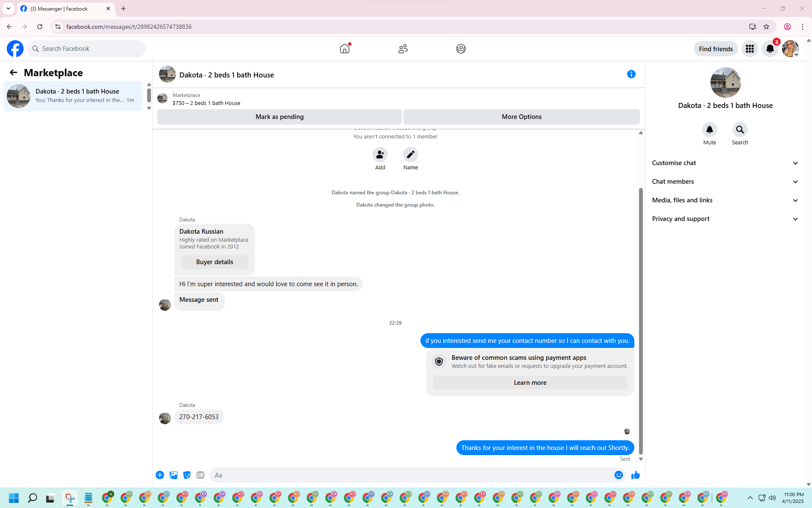This screenshot has height=508, width=812.
Task: Open more actions plus icon
Action: pos(160,475)
